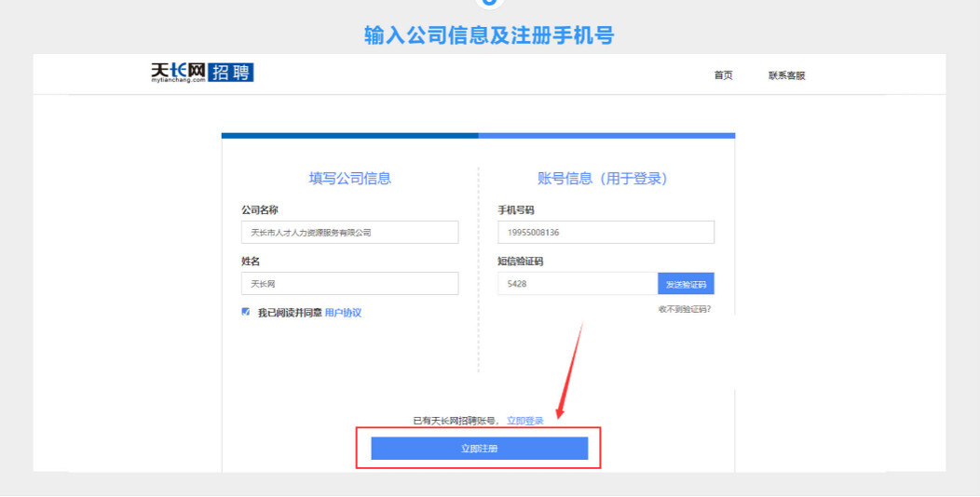
Task: Click the 收不到验证码? help link
Action: (684, 309)
